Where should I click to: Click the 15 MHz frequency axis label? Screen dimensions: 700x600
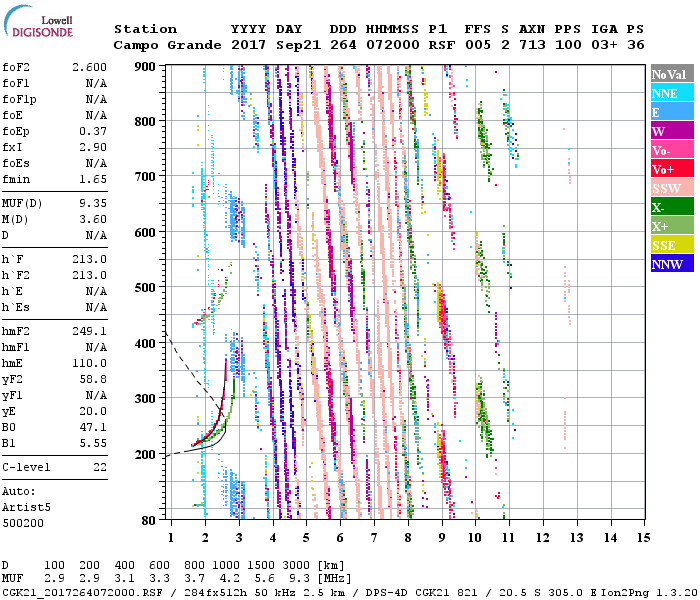click(x=643, y=538)
